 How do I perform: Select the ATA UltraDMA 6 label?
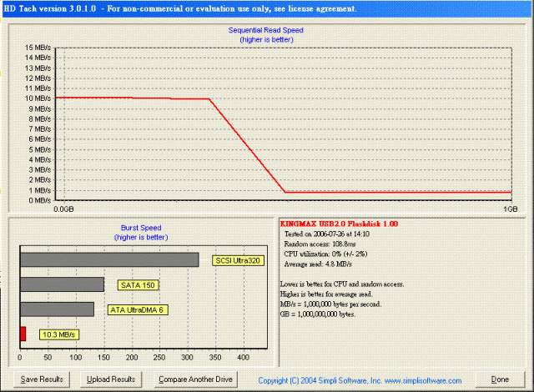click(x=137, y=310)
